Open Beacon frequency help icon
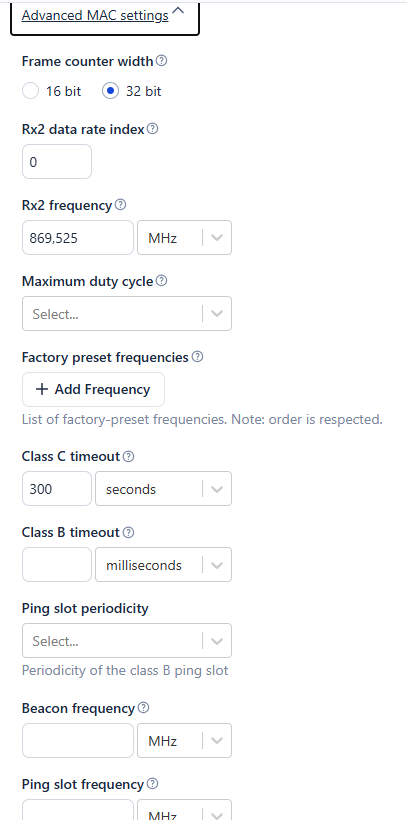Viewport: 407px width, 820px height. click(143, 708)
